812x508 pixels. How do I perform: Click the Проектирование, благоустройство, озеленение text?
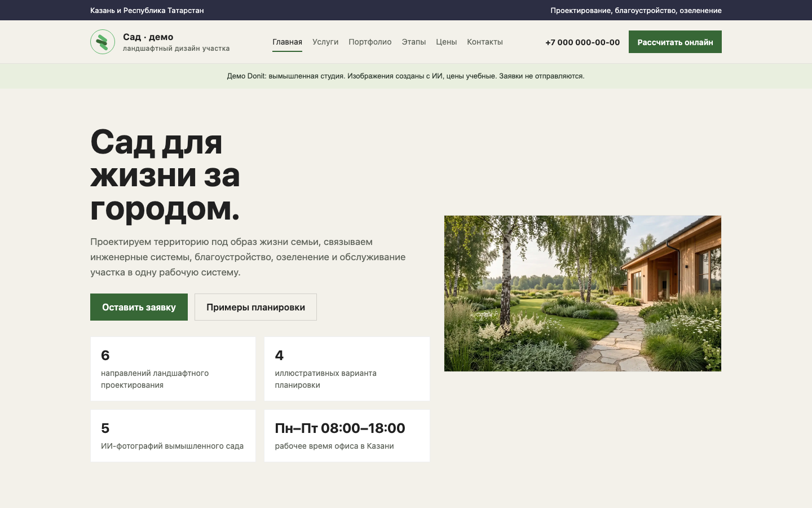[636, 10]
